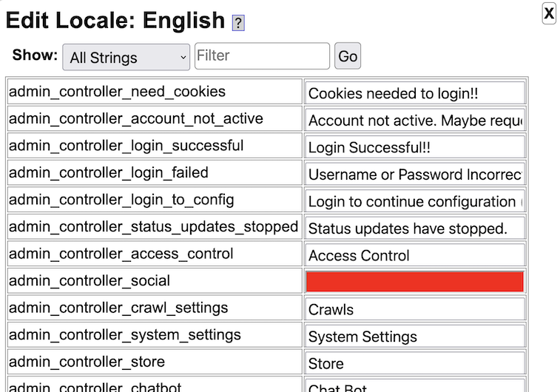Click the Filter text field

(262, 56)
